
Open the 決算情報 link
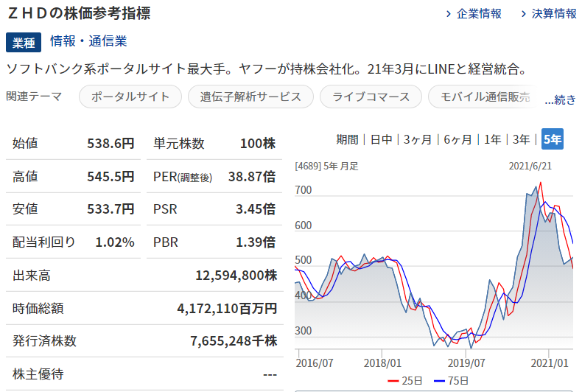coord(554,14)
